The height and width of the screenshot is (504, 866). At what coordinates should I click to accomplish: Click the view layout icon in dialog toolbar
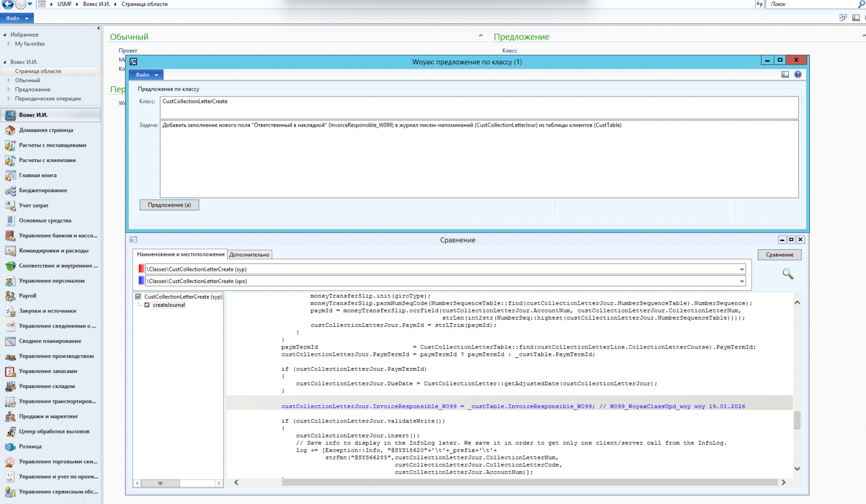click(x=785, y=74)
